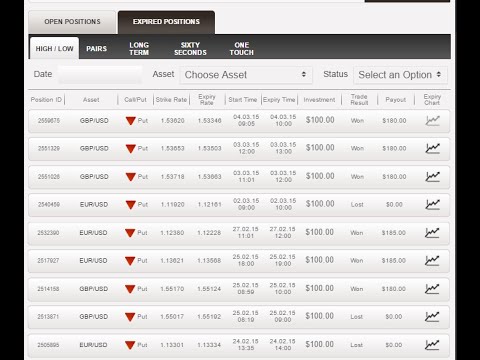Open the Status Select an Option dropdown
This screenshot has width=480, height=360.
click(x=400, y=75)
